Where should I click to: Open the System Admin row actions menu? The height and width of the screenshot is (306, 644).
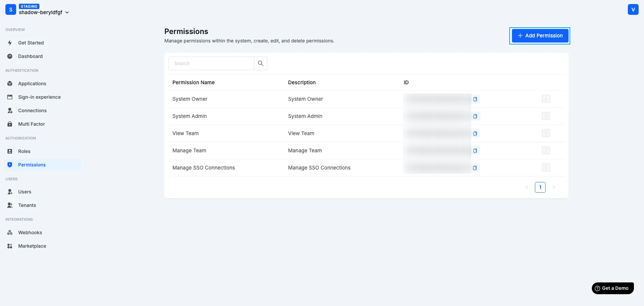tap(546, 116)
